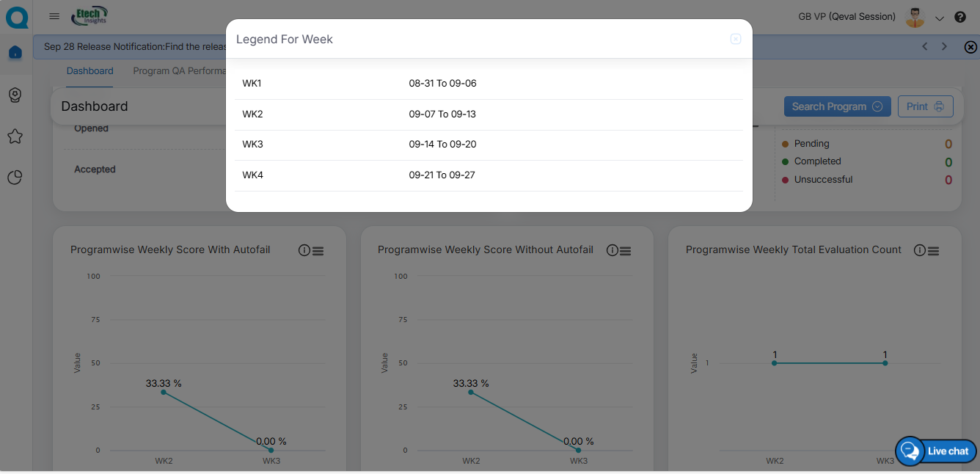Viewport: 980px width, 474px height.
Task: Close the Legend For Week dialog
Action: point(736,39)
